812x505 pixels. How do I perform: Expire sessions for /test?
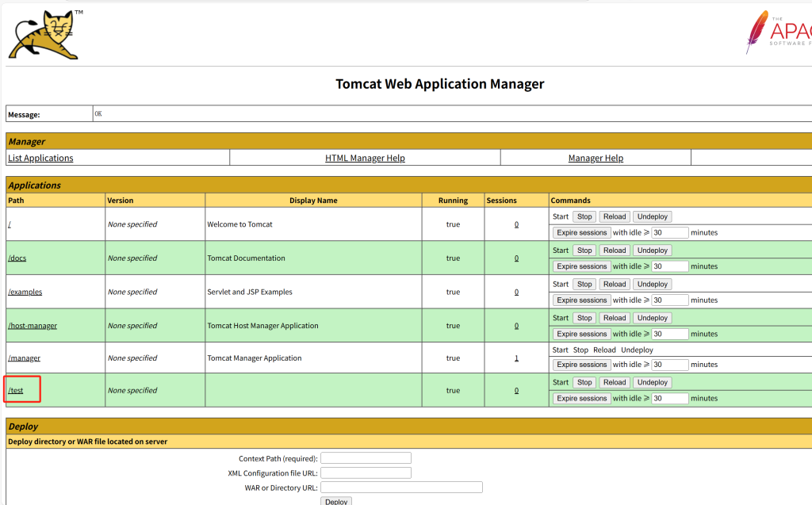tap(581, 398)
